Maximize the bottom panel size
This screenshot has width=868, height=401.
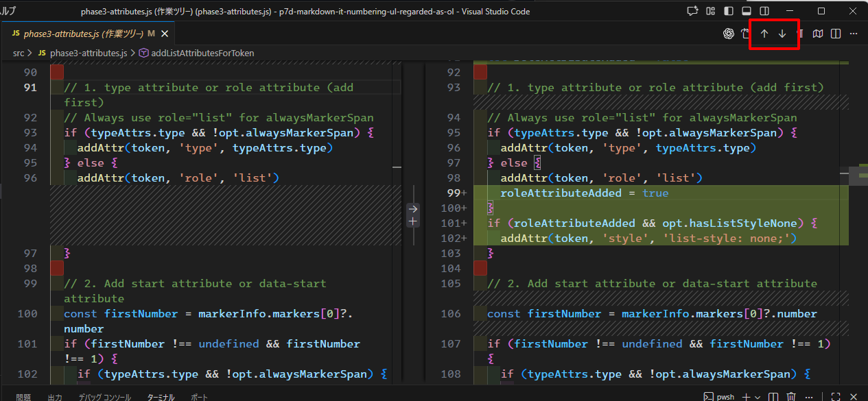pyautogui.click(x=836, y=396)
